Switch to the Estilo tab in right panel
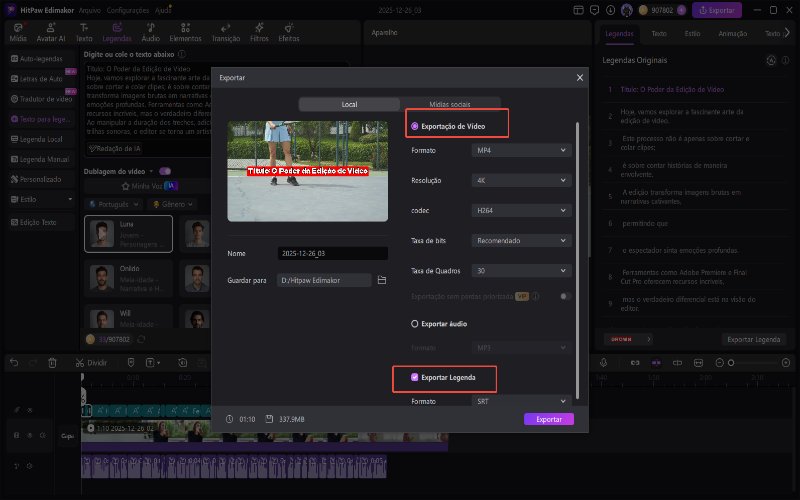The width and height of the screenshot is (800, 500). pos(692,34)
